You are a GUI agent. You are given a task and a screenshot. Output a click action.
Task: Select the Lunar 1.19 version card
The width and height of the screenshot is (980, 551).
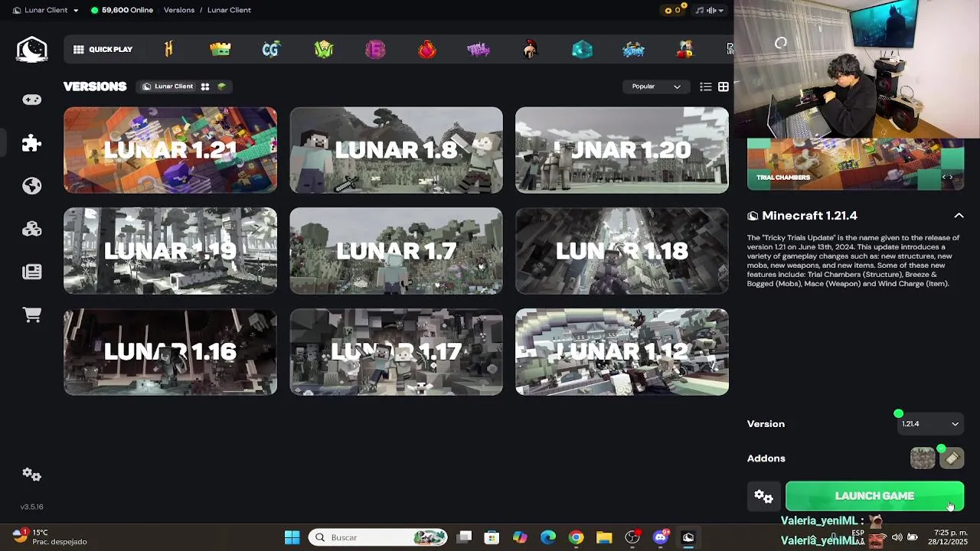pyautogui.click(x=170, y=251)
